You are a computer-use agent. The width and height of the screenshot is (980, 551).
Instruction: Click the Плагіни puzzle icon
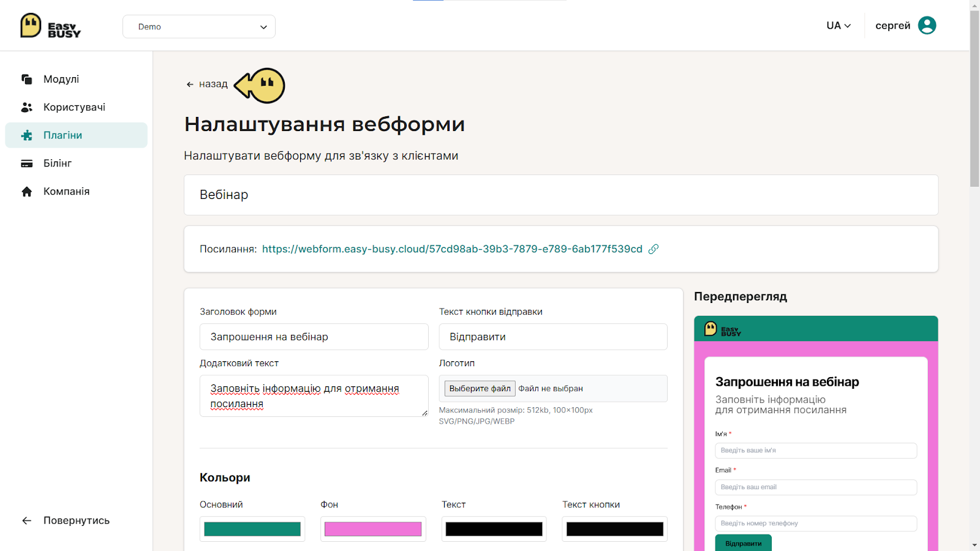pyautogui.click(x=27, y=135)
